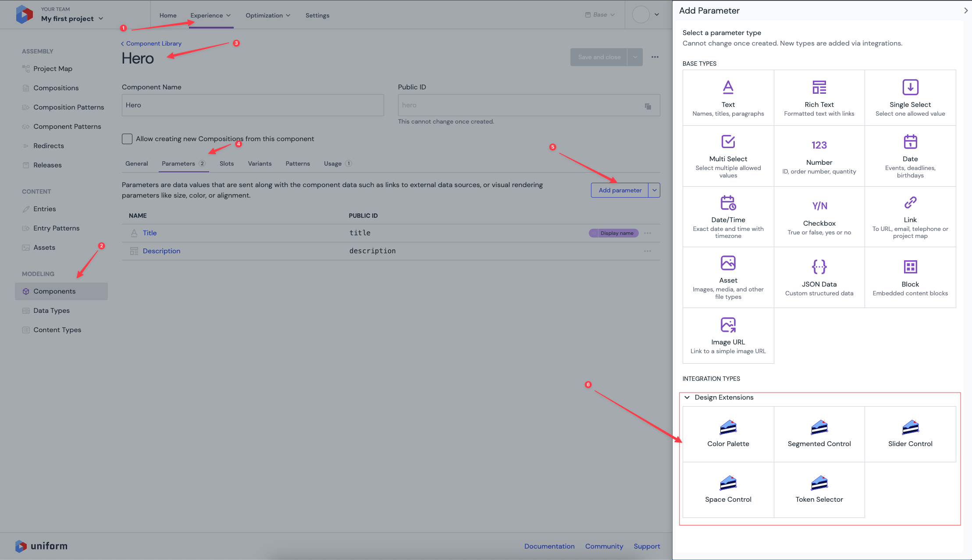
Task: Switch to the Slots tab
Action: 226,163
